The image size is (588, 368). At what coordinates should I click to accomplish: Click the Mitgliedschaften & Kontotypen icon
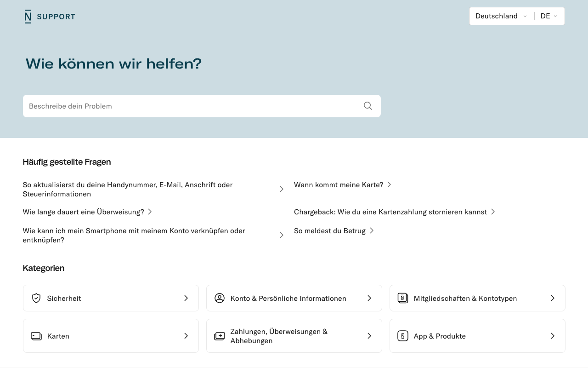(403, 298)
